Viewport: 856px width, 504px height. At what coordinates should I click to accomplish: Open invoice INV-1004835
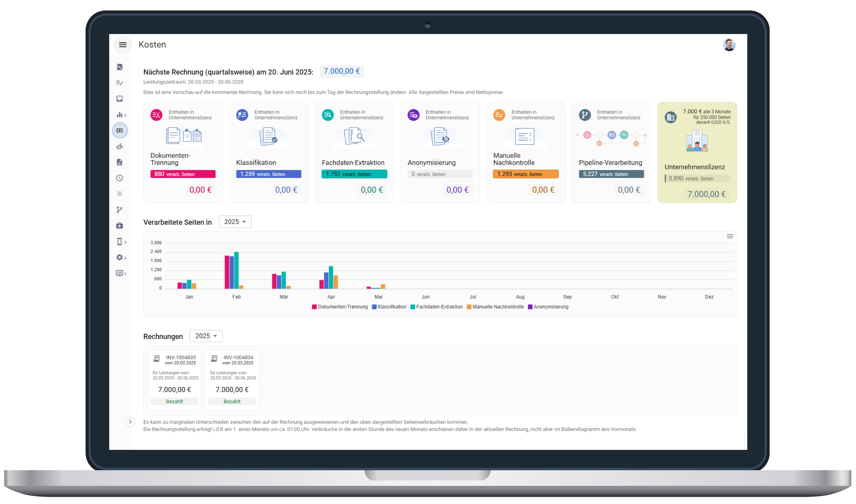tap(175, 379)
